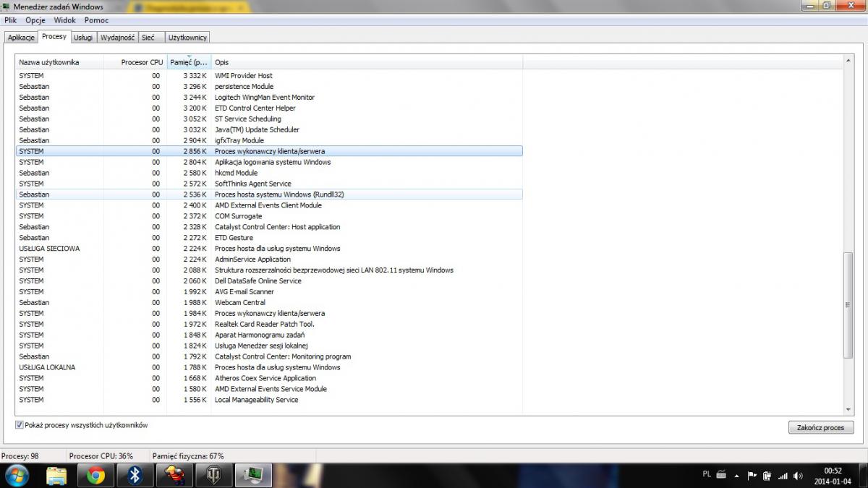
Task: Open the Action Center flag icon
Action: [752, 476]
